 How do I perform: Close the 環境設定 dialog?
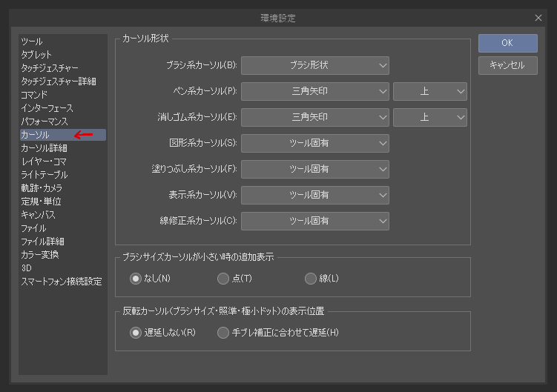click(x=538, y=18)
